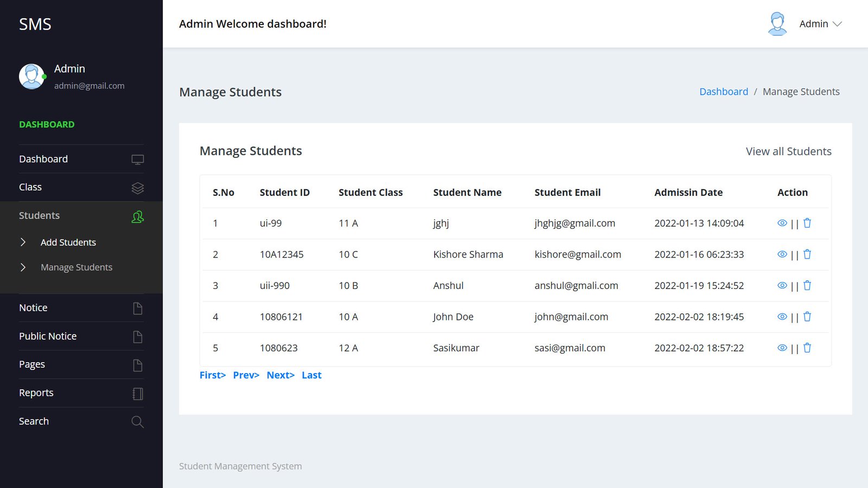The width and height of the screenshot is (868, 488).
Task: Click the chevron next to Manage Students
Action: tap(23, 267)
